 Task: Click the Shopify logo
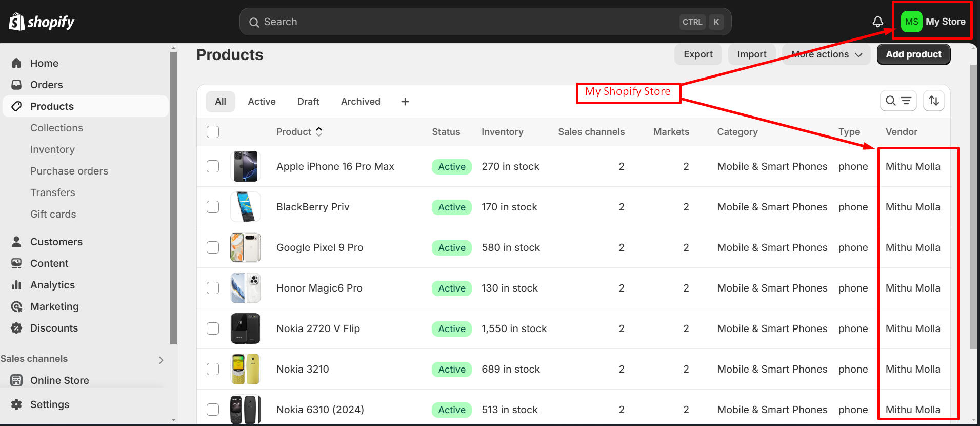point(42,22)
